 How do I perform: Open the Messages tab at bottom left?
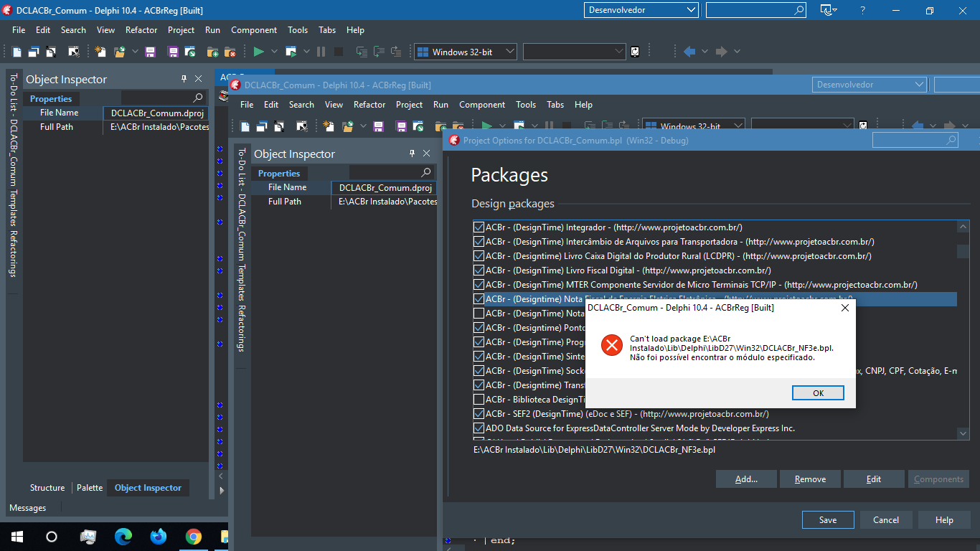coord(27,508)
